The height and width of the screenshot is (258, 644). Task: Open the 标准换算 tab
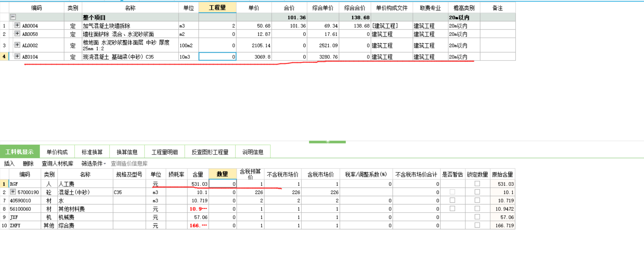click(x=92, y=152)
